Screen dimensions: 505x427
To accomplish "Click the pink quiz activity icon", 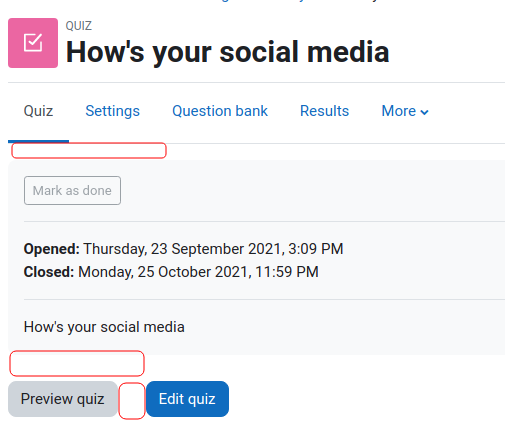I will point(33,43).
